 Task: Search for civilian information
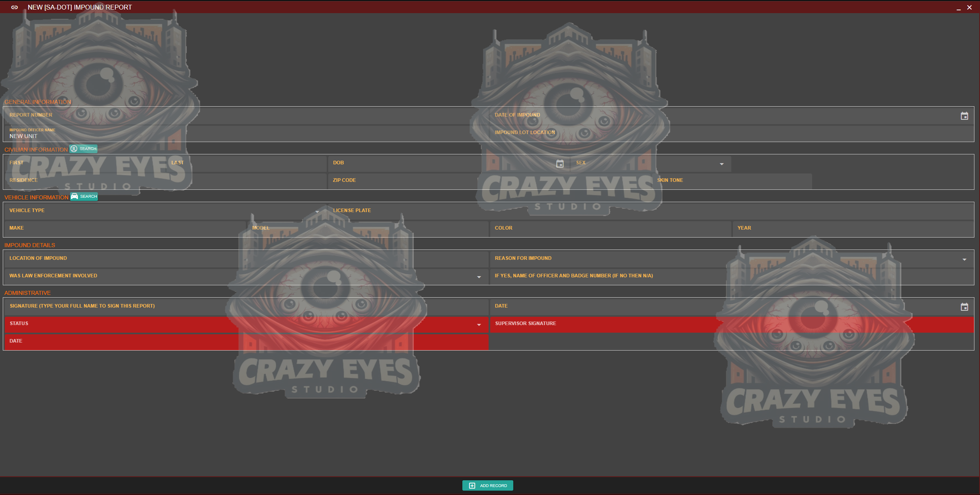(x=84, y=149)
